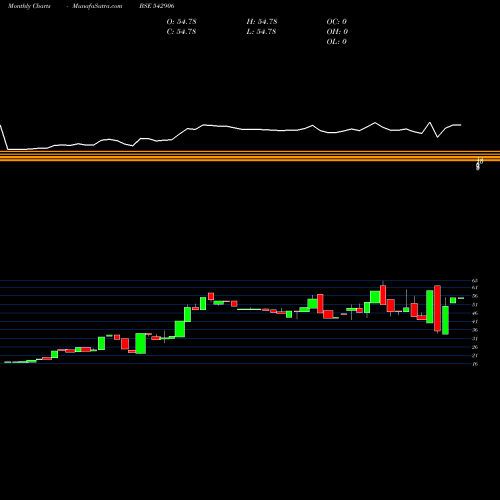The height and width of the screenshot is (500, 500).
Task: Click the 'C: 54.78' close value
Action: (x=181, y=32)
